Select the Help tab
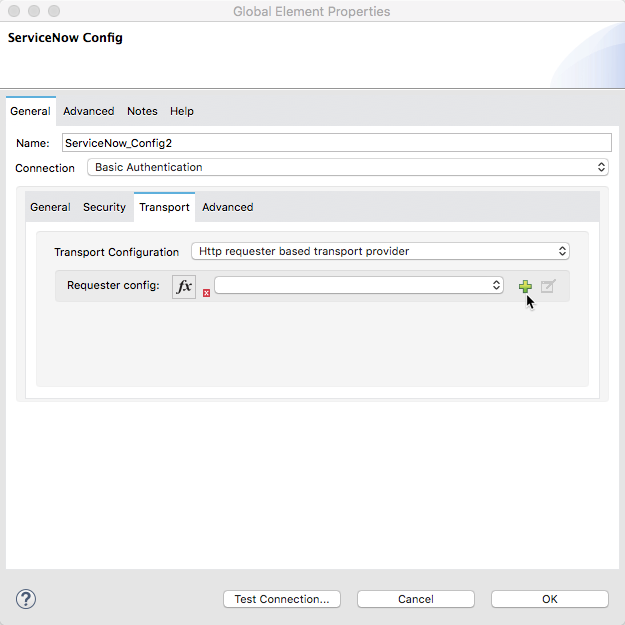625x625 pixels. tap(182, 111)
